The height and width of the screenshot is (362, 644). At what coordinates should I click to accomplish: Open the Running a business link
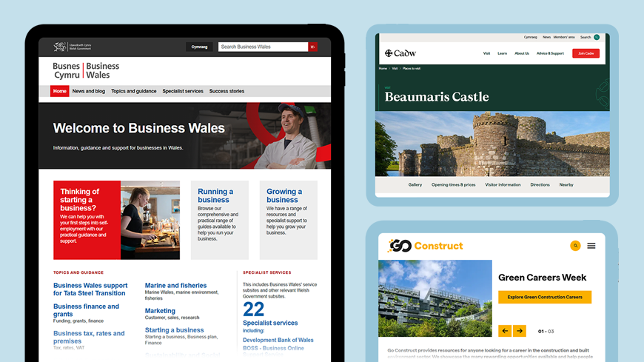pos(215,195)
